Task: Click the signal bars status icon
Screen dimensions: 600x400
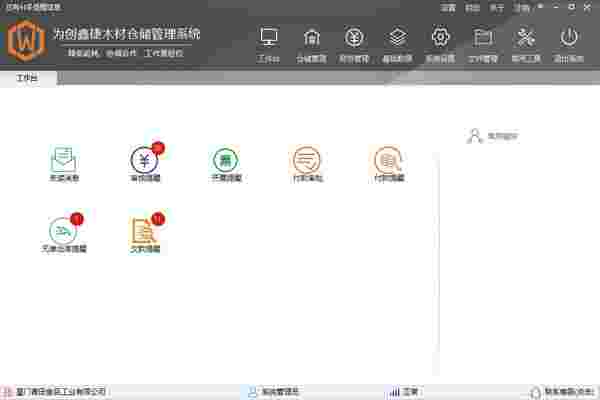Action: coord(394,392)
